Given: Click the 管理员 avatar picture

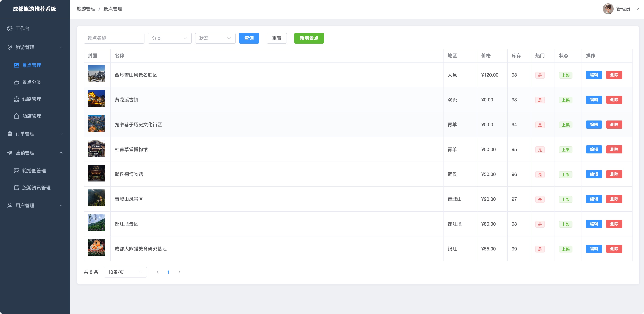Looking at the screenshot, I should 608,9.
